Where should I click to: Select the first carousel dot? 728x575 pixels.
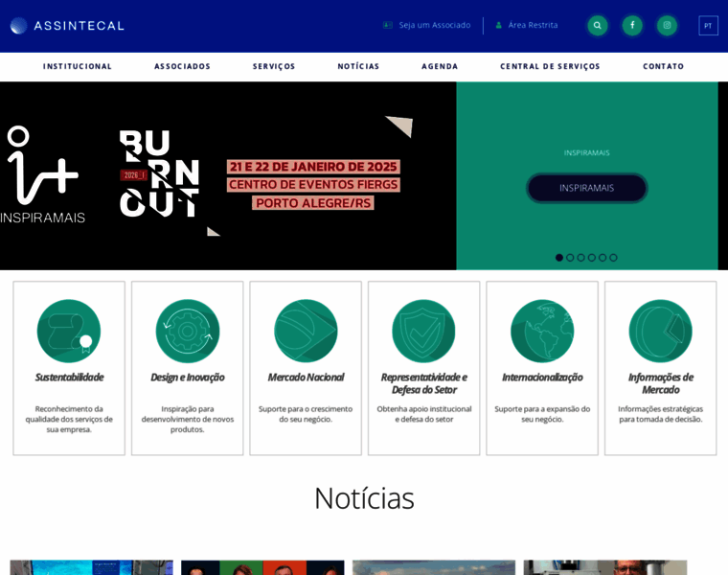559,258
